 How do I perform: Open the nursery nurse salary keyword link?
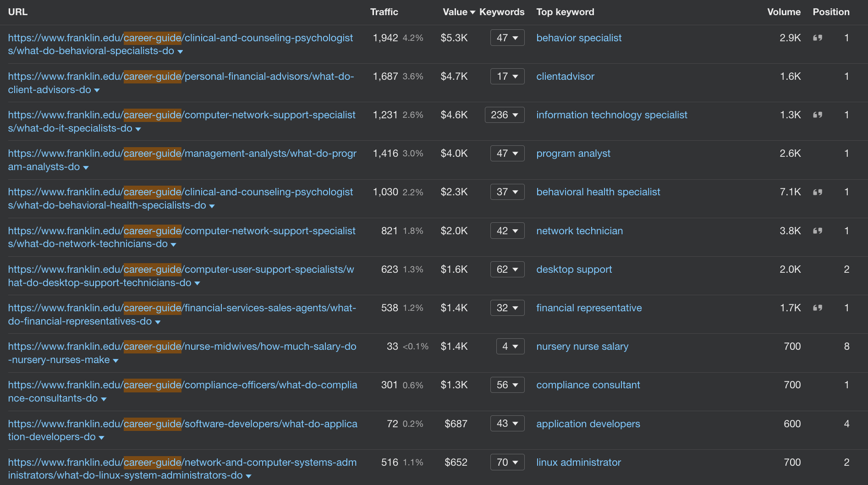pyautogui.click(x=582, y=346)
